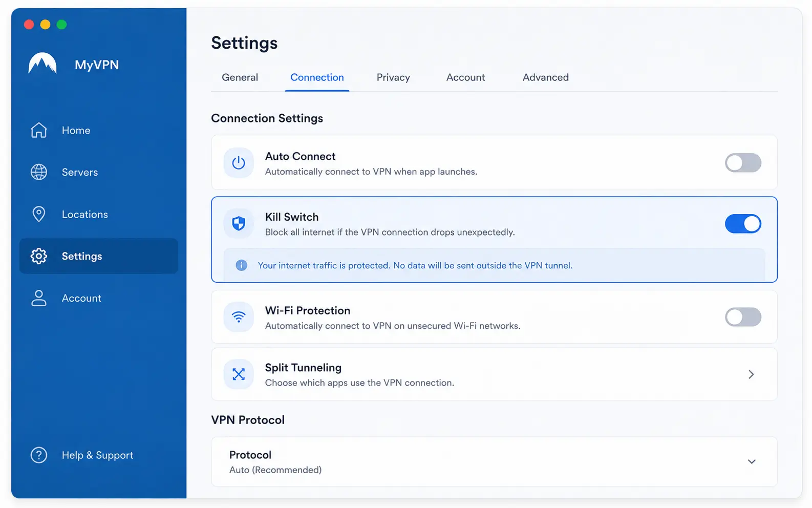The image size is (812, 508).
Task: Maximize the window with the green button
Action: [x=61, y=25]
